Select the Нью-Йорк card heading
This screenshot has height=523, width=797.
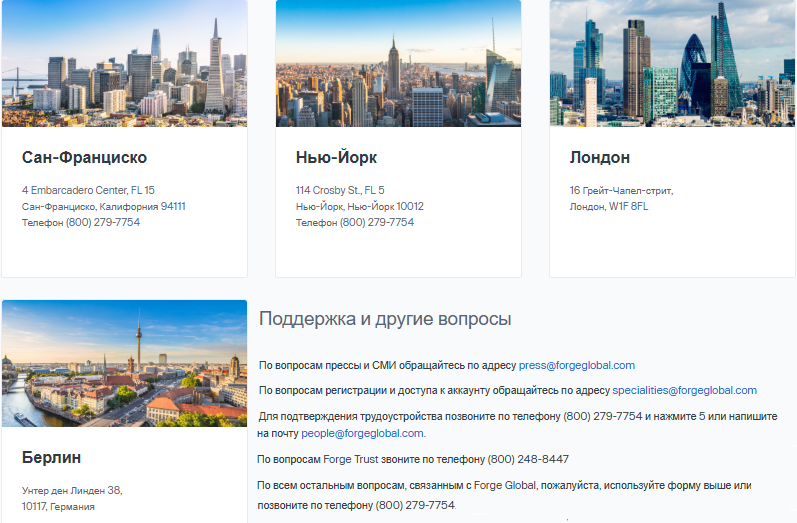pyautogui.click(x=336, y=158)
